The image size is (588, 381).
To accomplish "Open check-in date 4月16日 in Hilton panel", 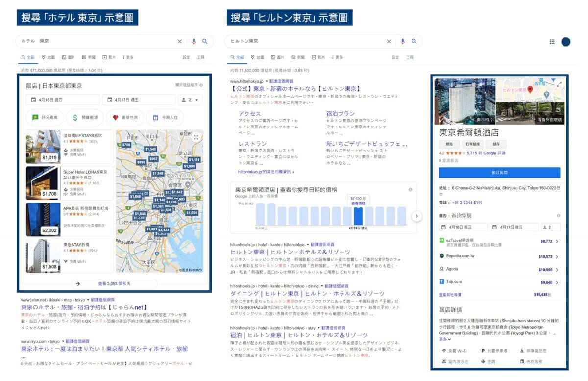I will coord(463,227).
